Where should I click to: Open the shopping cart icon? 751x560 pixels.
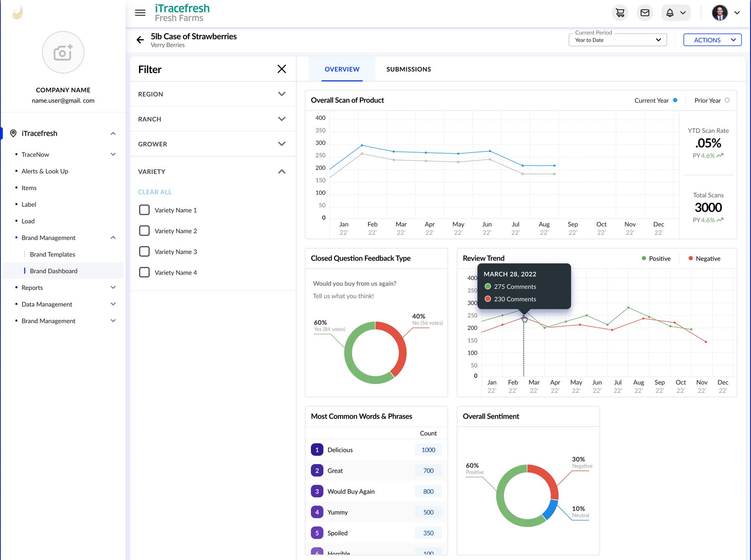pyautogui.click(x=620, y=13)
